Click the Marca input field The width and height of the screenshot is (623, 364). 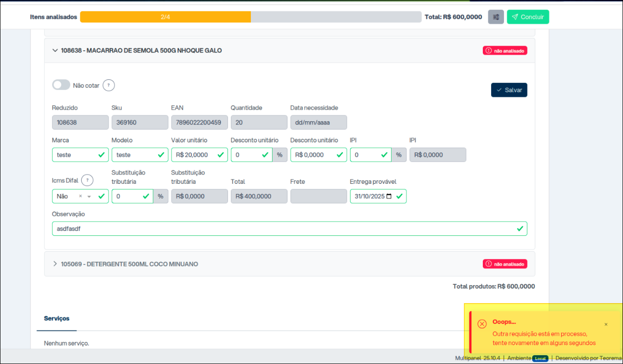tap(75, 155)
